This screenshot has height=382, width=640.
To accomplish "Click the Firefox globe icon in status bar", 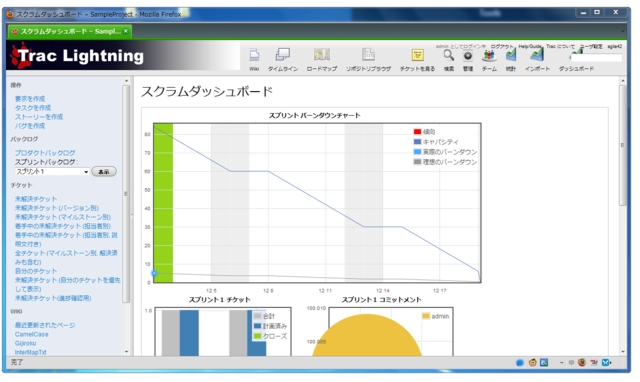I will [582, 362].
